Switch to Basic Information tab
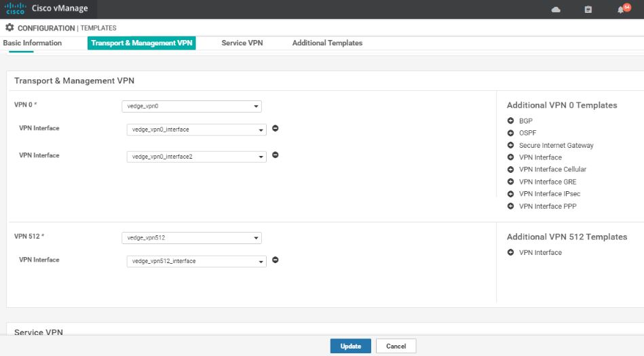Image resolution: width=644 pixels, height=356 pixels. [33, 43]
